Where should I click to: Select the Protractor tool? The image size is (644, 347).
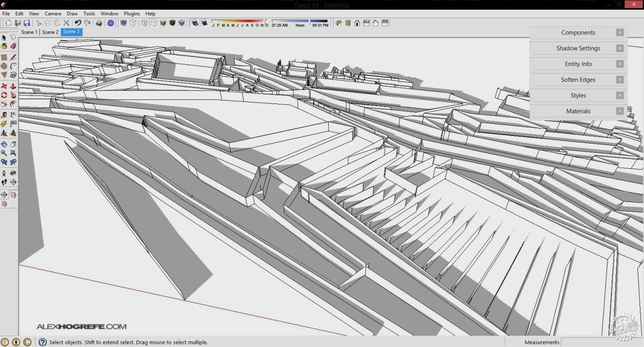[4, 124]
